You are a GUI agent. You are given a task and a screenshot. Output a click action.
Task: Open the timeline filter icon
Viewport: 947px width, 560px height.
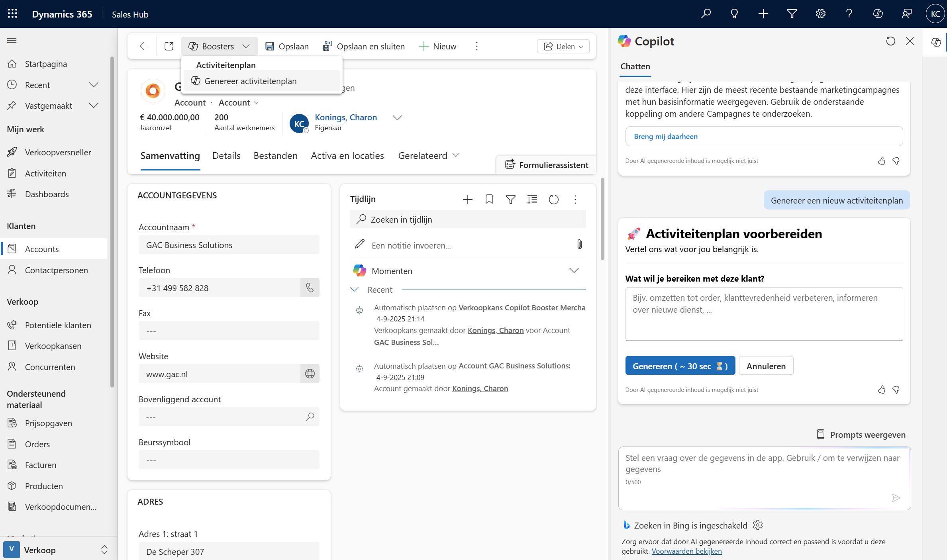(x=510, y=199)
